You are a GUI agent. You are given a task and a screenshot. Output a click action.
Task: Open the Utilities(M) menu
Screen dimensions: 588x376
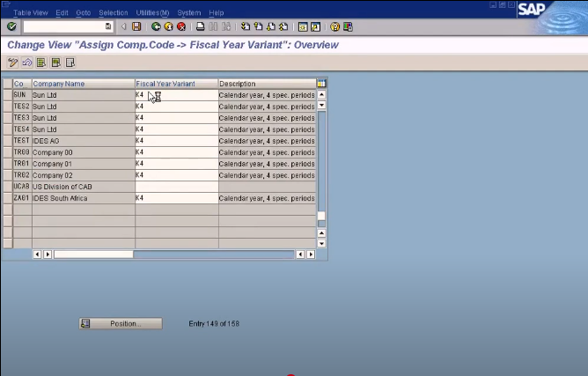[x=152, y=12]
